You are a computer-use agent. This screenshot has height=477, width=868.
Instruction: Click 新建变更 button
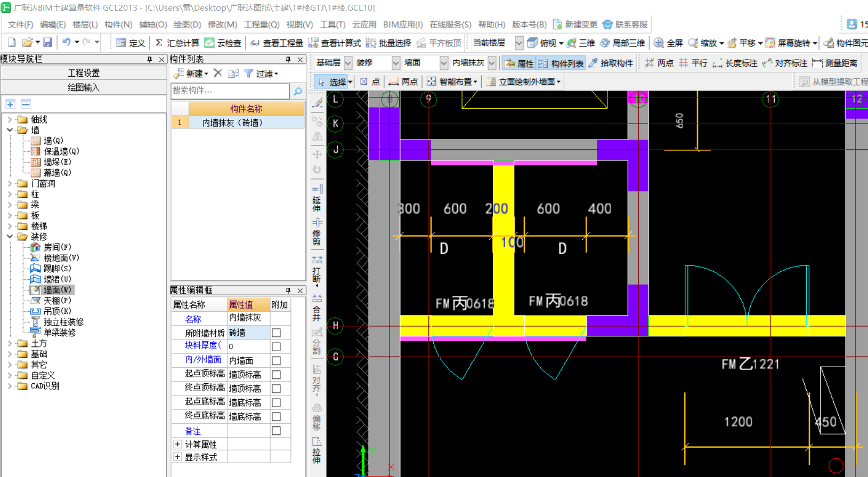tap(575, 25)
